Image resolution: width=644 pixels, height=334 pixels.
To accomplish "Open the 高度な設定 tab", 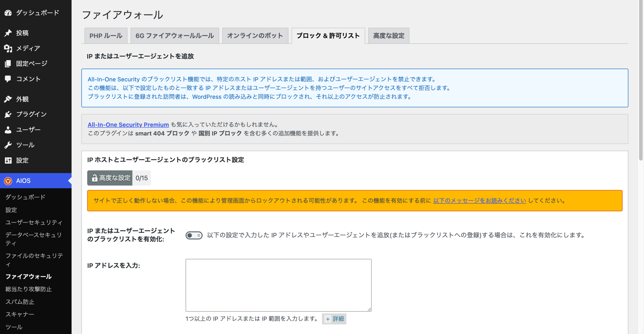I will coord(389,36).
